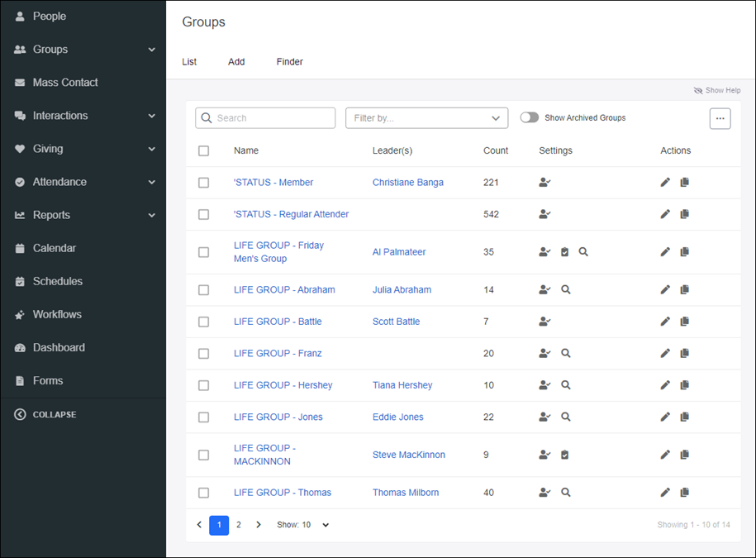Check the select-all checkbox in table header

point(204,150)
